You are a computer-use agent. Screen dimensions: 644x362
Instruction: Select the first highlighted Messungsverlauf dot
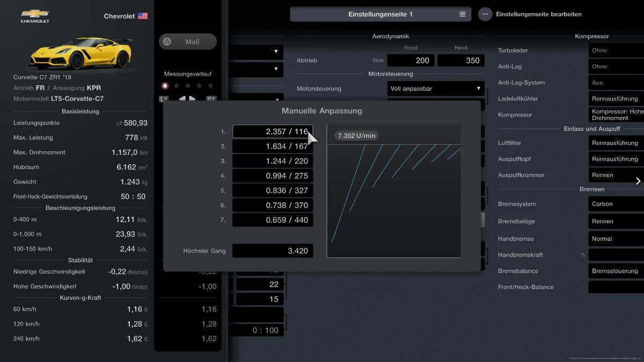pyautogui.click(x=165, y=86)
